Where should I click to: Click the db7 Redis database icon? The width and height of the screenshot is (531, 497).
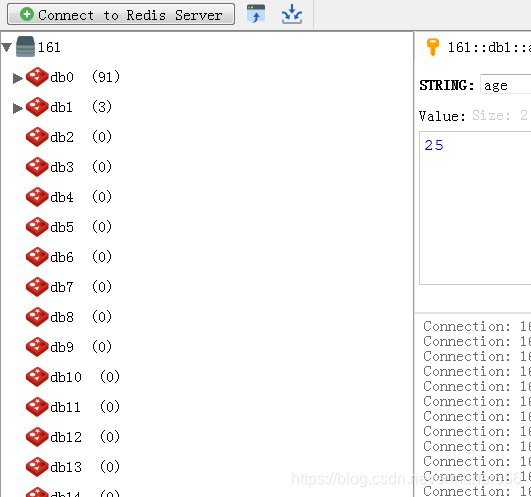coord(37,287)
